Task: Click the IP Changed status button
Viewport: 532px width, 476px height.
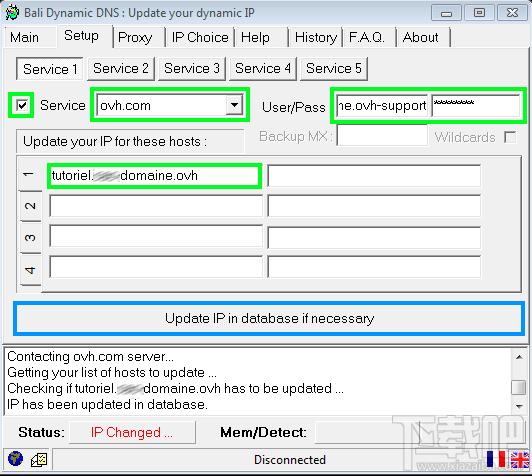Action: coord(132,432)
